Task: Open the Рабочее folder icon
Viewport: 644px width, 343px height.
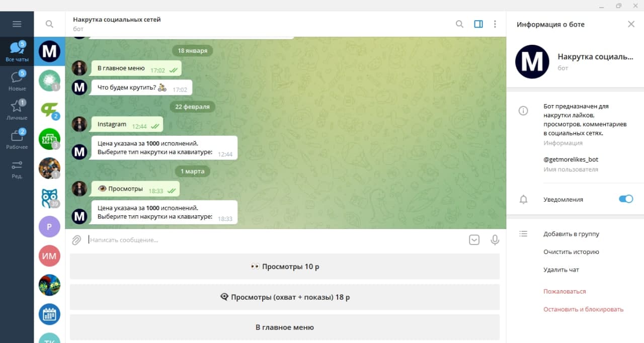Action: click(x=17, y=139)
